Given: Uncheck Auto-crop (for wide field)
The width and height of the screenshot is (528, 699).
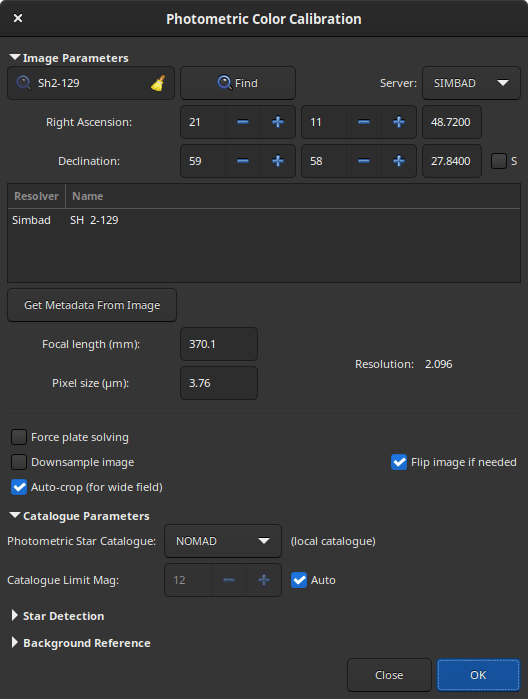Looking at the screenshot, I should point(19,487).
